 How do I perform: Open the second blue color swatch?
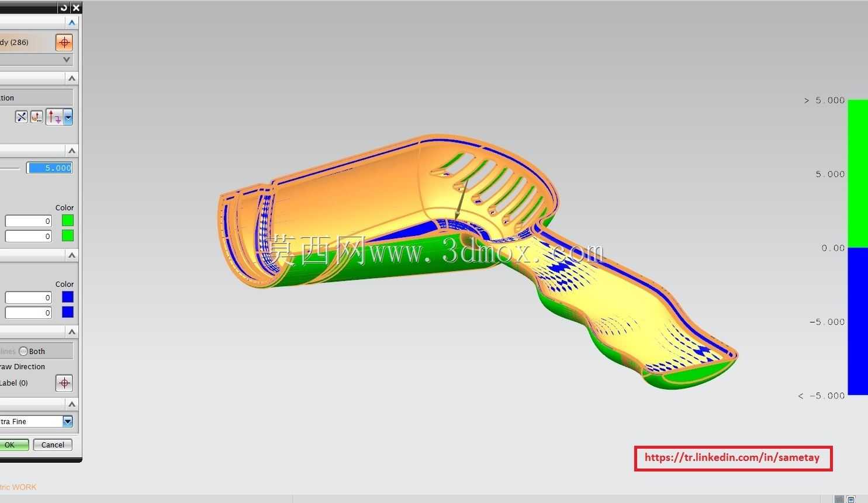(68, 312)
